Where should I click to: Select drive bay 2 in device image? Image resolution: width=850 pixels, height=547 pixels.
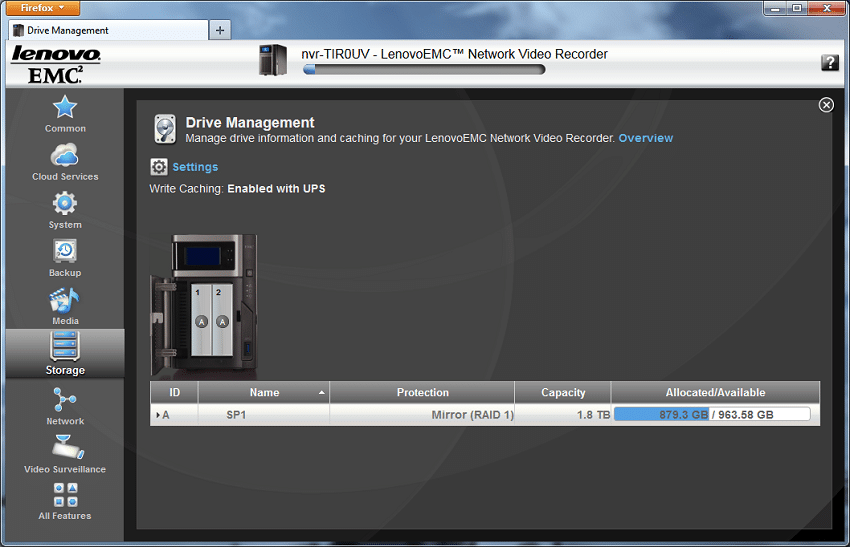[x=222, y=320]
